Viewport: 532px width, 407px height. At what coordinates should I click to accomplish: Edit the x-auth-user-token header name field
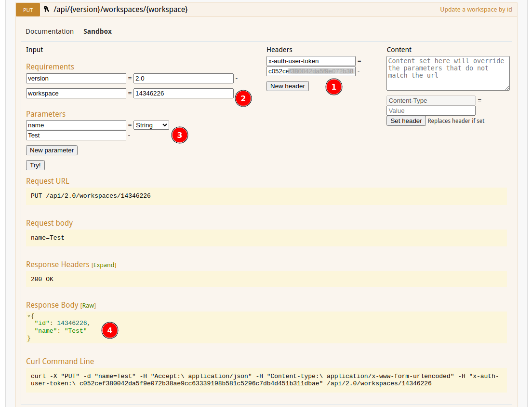(x=311, y=61)
